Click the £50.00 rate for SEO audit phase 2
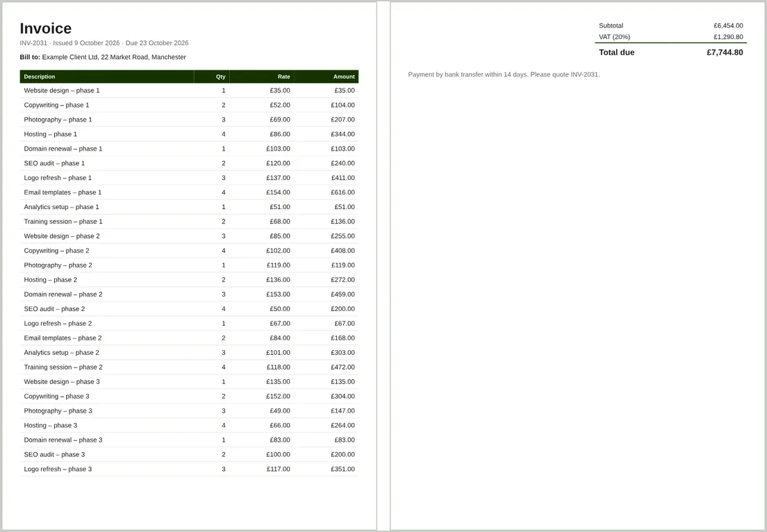 click(280, 309)
